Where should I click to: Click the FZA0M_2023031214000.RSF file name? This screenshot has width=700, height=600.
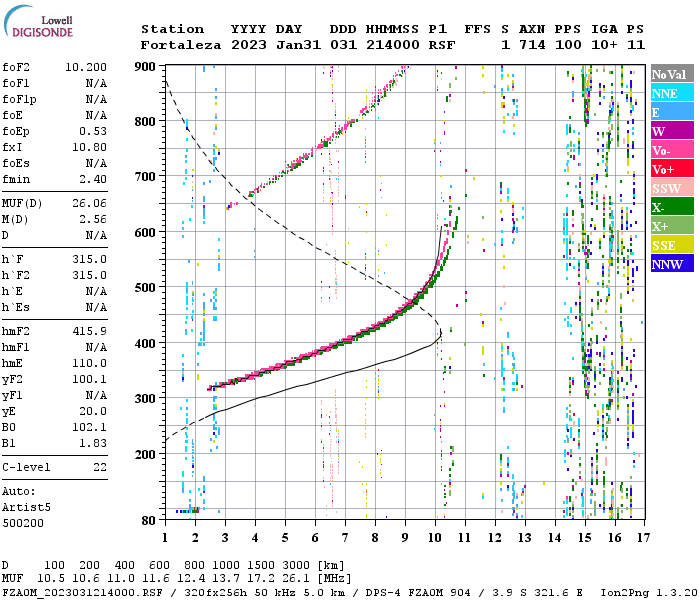point(82,593)
